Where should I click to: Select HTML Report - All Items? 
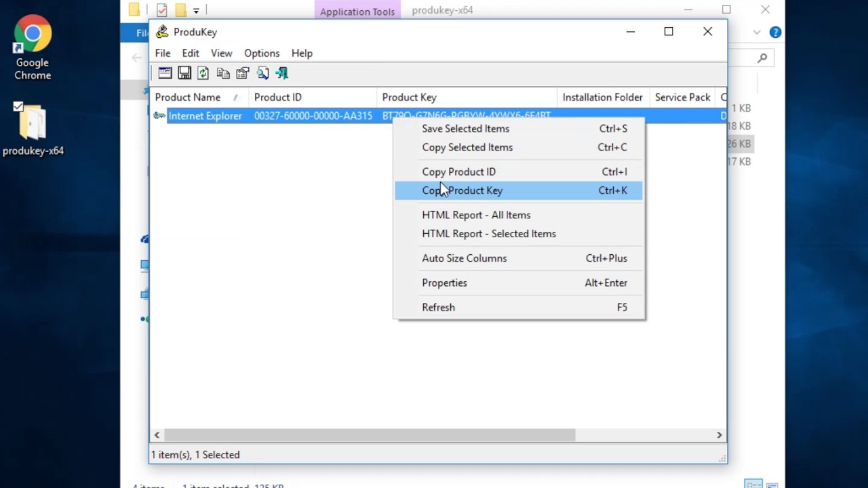519,215
